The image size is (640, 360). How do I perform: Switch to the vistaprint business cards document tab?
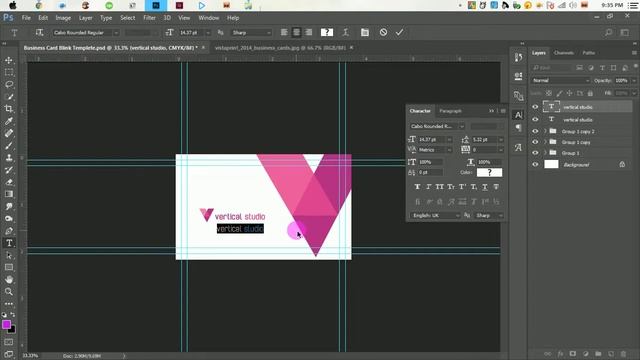(280, 48)
